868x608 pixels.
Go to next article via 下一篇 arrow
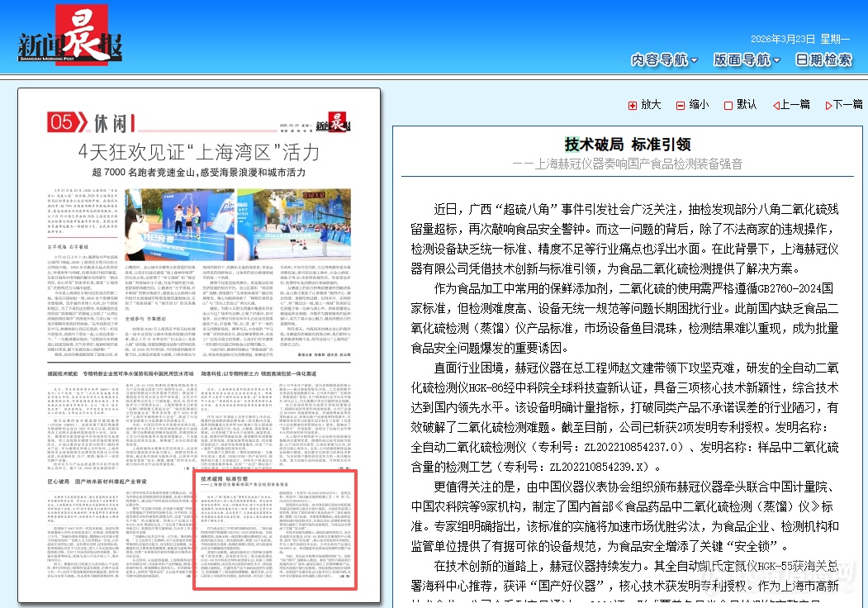[827, 106]
